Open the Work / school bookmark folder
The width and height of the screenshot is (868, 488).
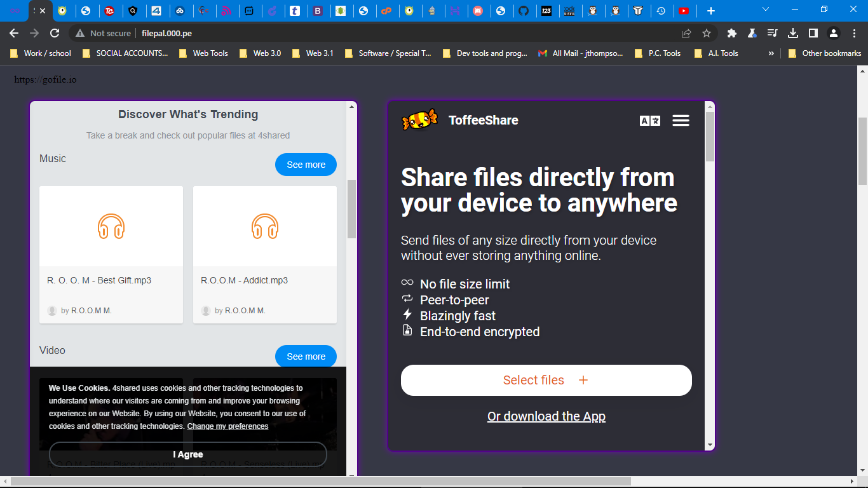41,53
